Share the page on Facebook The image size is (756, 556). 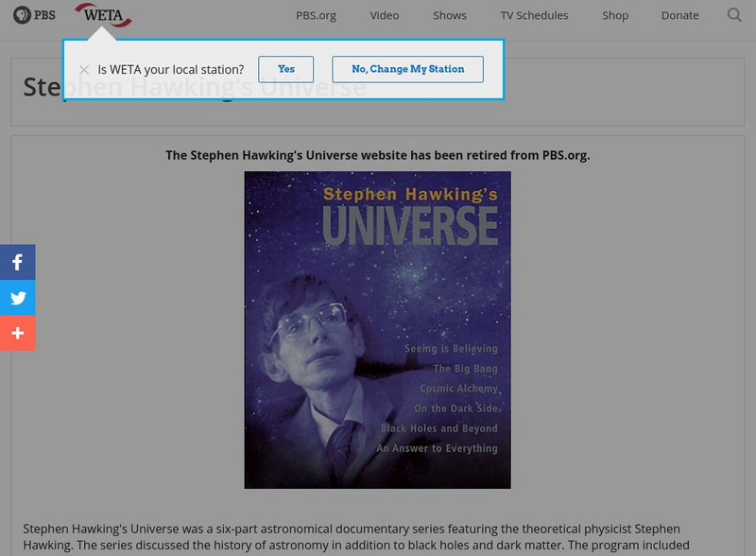tap(17, 262)
